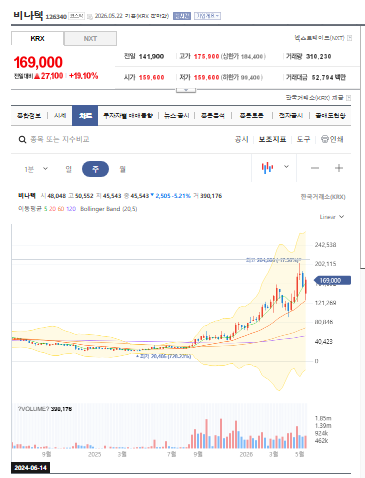
Task: Click the large 169,000 current price
Action: (x=38, y=62)
